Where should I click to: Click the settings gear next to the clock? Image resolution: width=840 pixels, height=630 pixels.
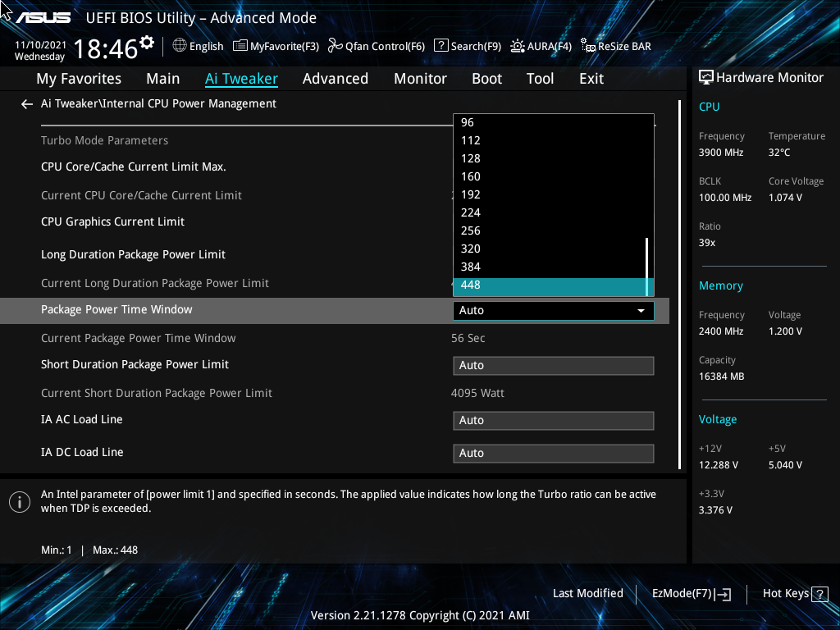click(147, 43)
